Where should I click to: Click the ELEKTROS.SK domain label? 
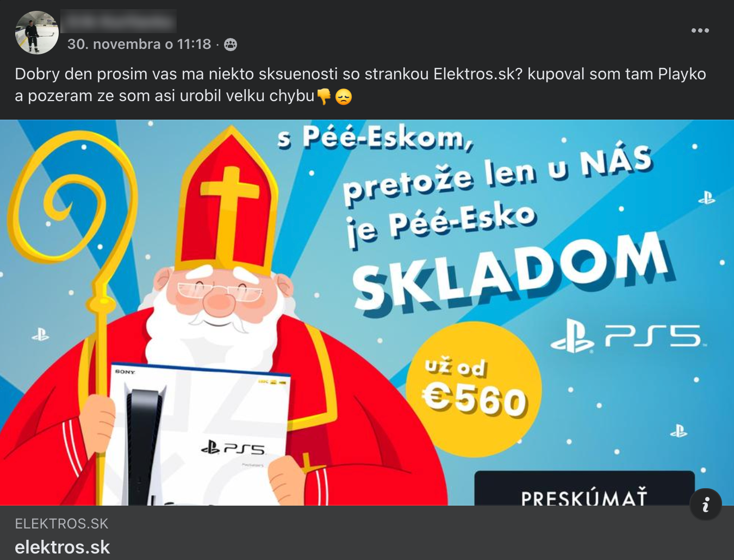coord(61,524)
